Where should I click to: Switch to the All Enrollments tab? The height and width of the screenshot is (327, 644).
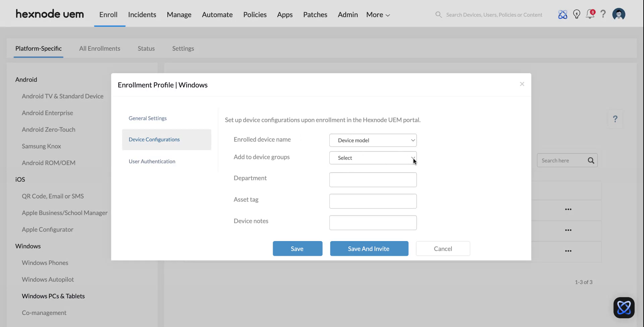coord(100,48)
